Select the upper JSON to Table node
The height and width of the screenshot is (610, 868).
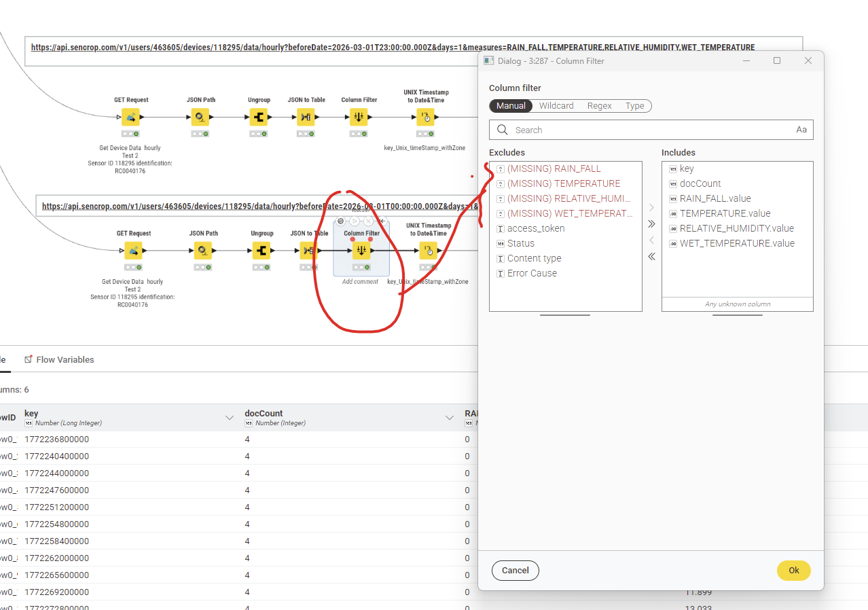(x=306, y=118)
